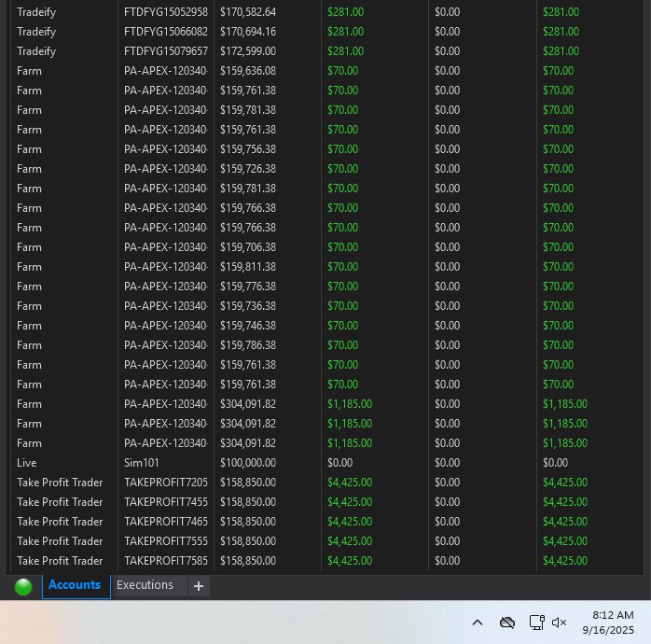Click the $0.00 cell in the $159,706.38 row
This screenshot has height=644, width=651.
click(447, 247)
